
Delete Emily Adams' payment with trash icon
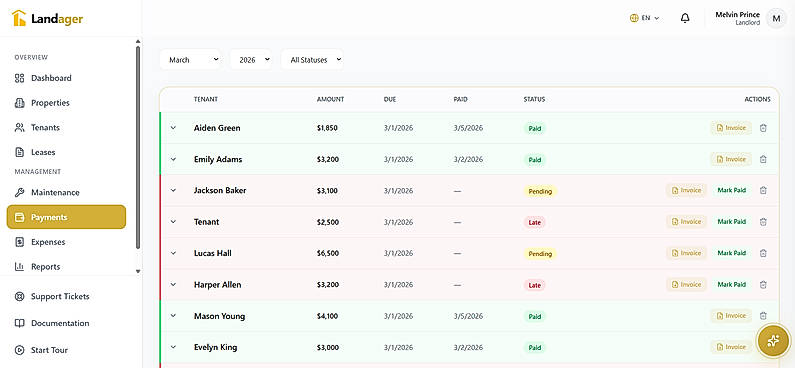pyautogui.click(x=763, y=160)
